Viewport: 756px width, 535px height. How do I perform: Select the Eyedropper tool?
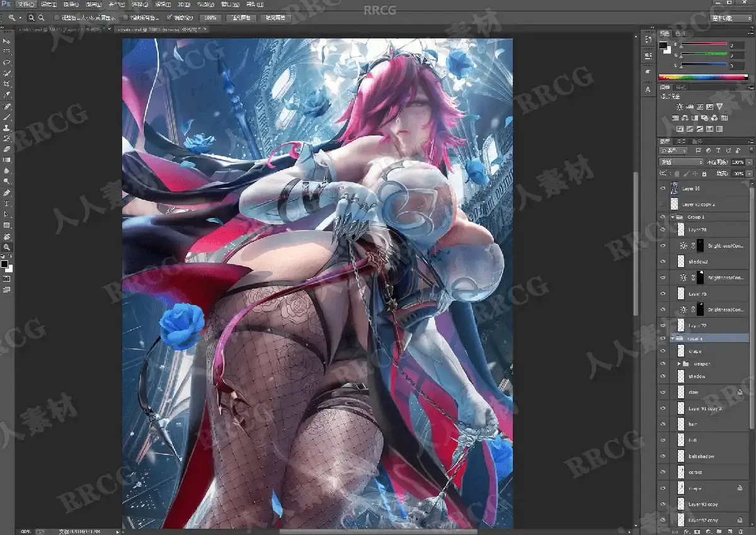[7, 95]
